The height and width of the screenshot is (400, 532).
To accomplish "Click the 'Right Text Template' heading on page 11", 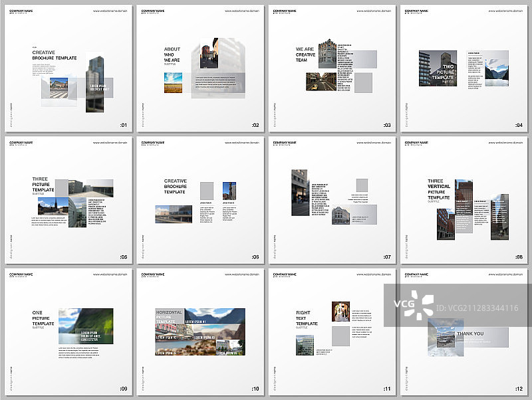I will click(x=307, y=318).
